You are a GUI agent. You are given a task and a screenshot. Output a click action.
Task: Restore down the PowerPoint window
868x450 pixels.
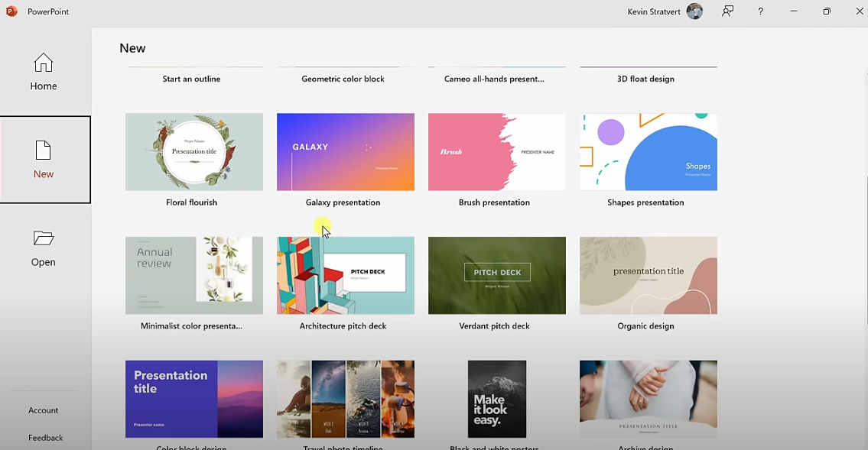(x=827, y=11)
